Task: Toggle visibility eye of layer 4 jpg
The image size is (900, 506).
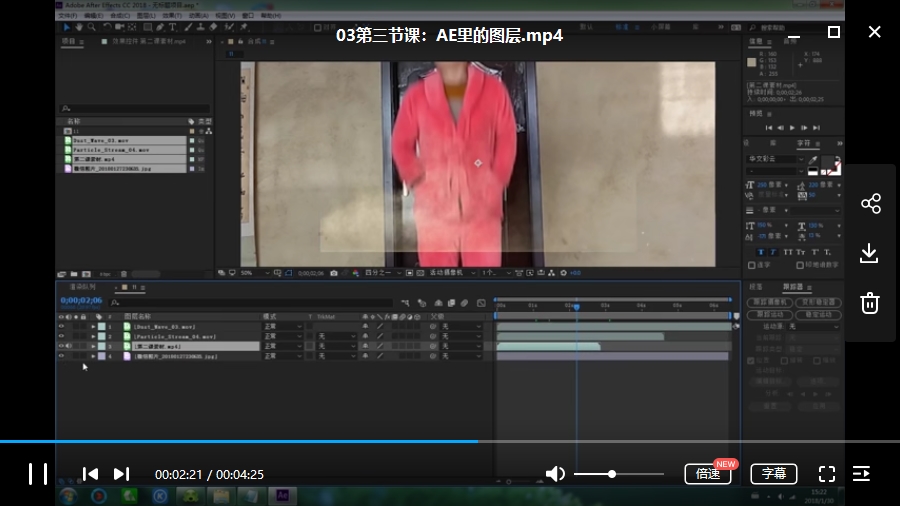Action: [x=61, y=356]
